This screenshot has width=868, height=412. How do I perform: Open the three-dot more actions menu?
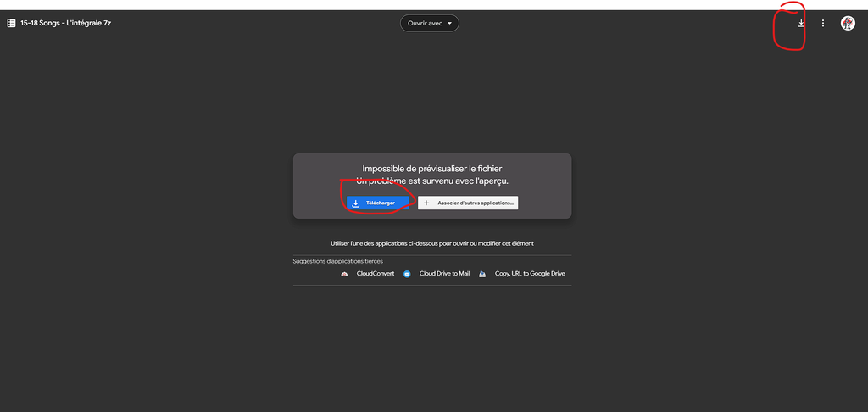[x=823, y=23]
